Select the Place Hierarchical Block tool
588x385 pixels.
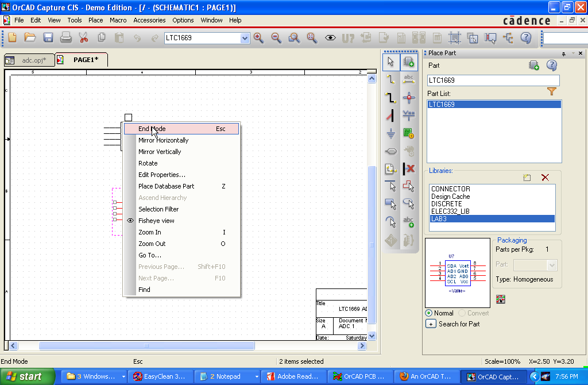click(x=409, y=133)
